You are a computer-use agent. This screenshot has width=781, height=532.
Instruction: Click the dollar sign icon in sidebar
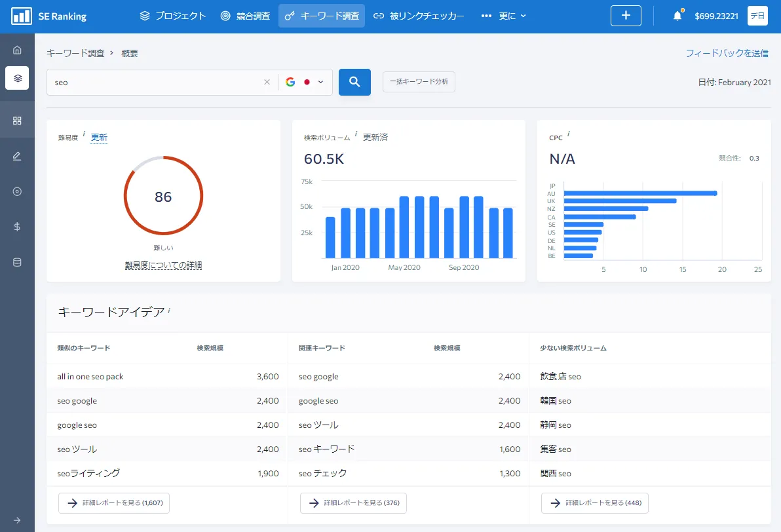pyautogui.click(x=17, y=227)
